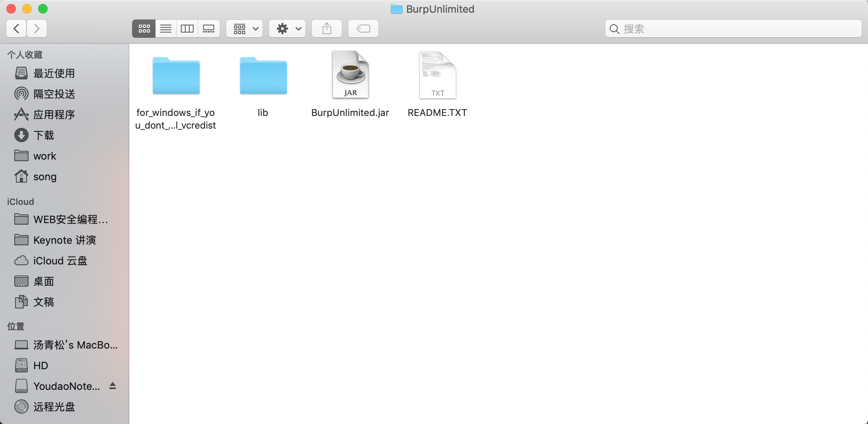This screenshot has width=868, height=424.
Task: Switch to list view mode
Action: point(166,29)
